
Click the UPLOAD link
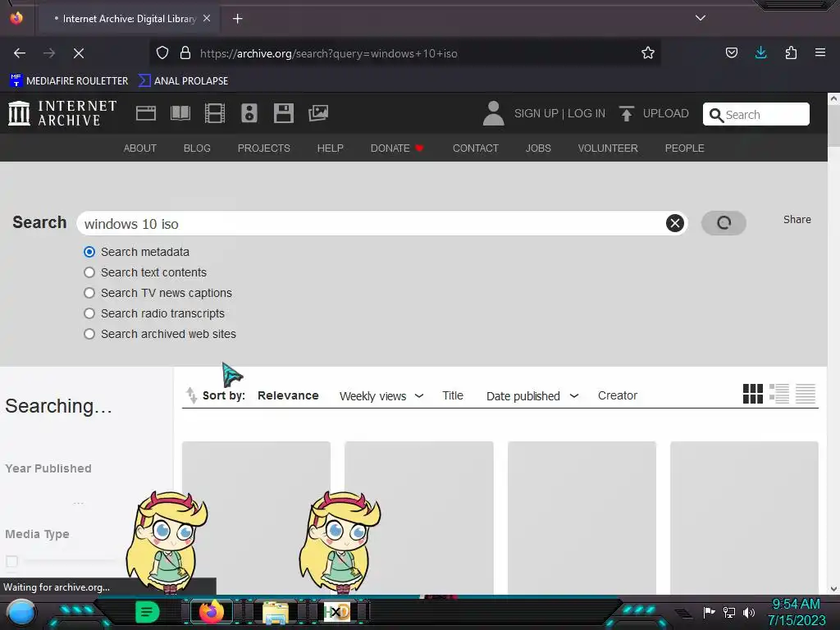(x=665, y=113)
